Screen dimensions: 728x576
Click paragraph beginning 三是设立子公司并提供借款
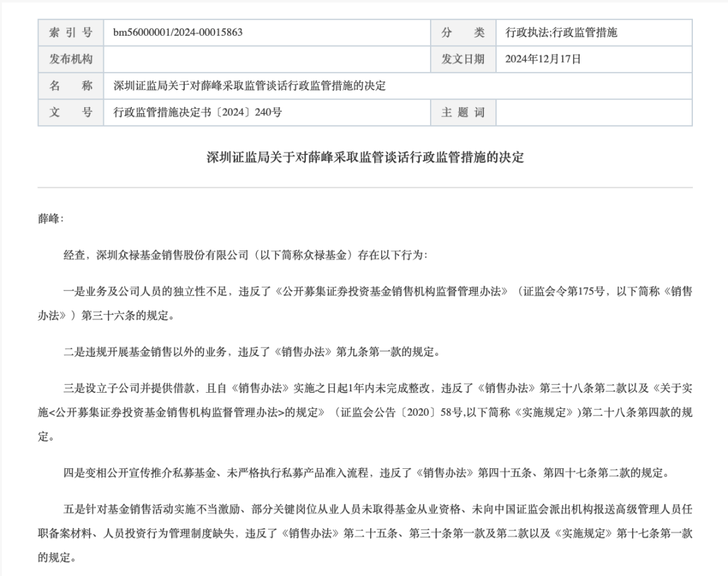point(365,412)
